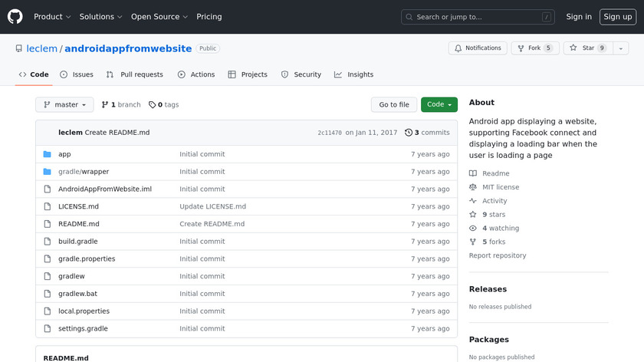
Task: Click the Readme book icon in About
Action: tap(473, 174)
